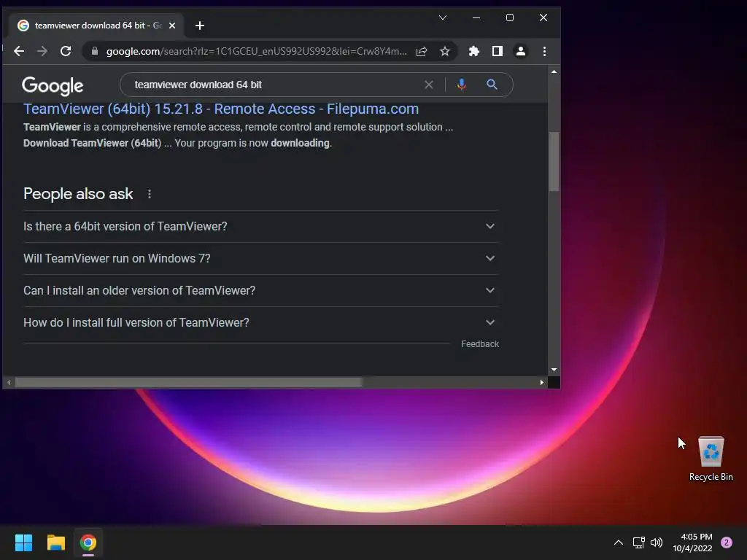Open volume control tray icon
The width and height of the screenshot is (747, 560).
tap(657, 542)
